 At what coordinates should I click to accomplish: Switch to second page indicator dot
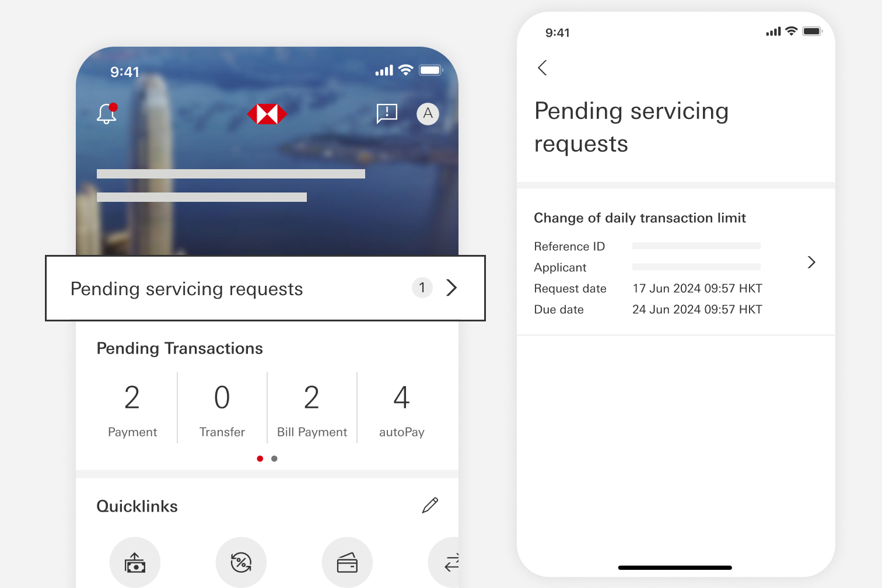pyautogui.click(x=274, y=459)
